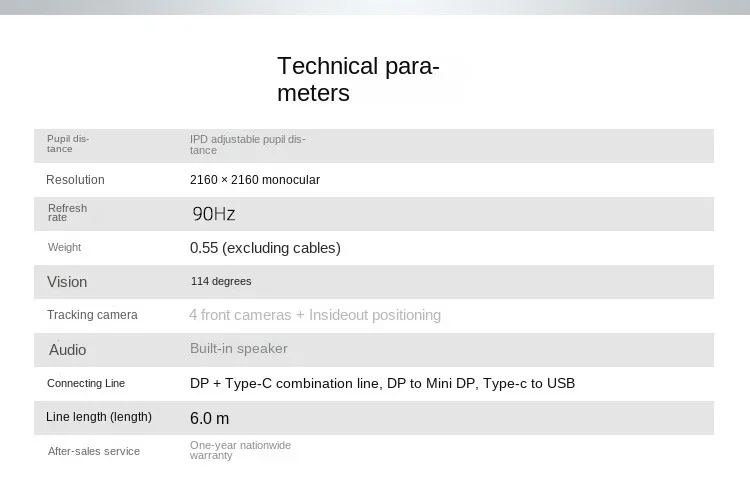This screenshot has height=500, width=750.
Task: Click the 6.0 m value
Action: pyautogui.click(x=210, y=418)
